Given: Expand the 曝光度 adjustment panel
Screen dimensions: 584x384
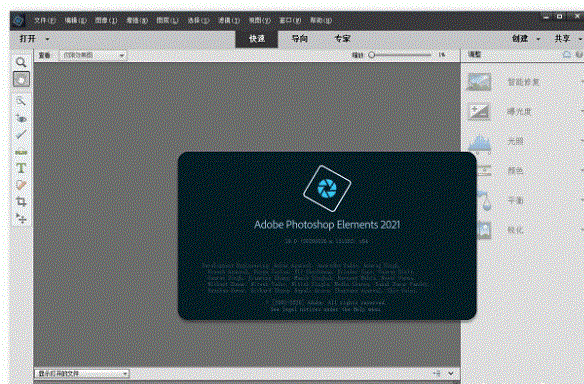Looking at the screenshot, I should (582, 111).
